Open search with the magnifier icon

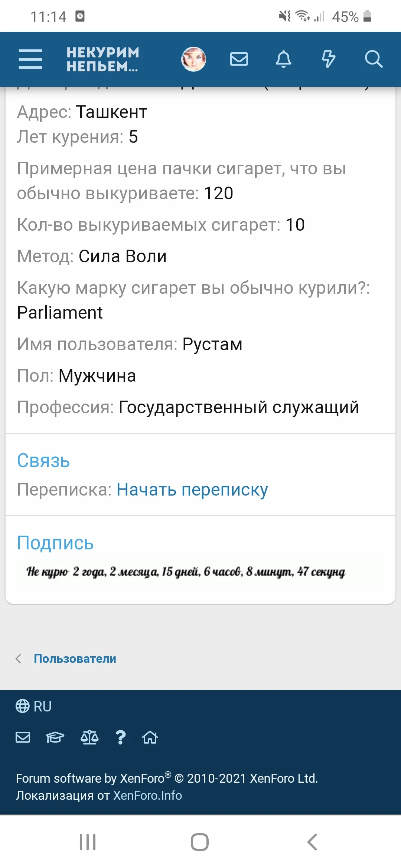pos(374,59)
